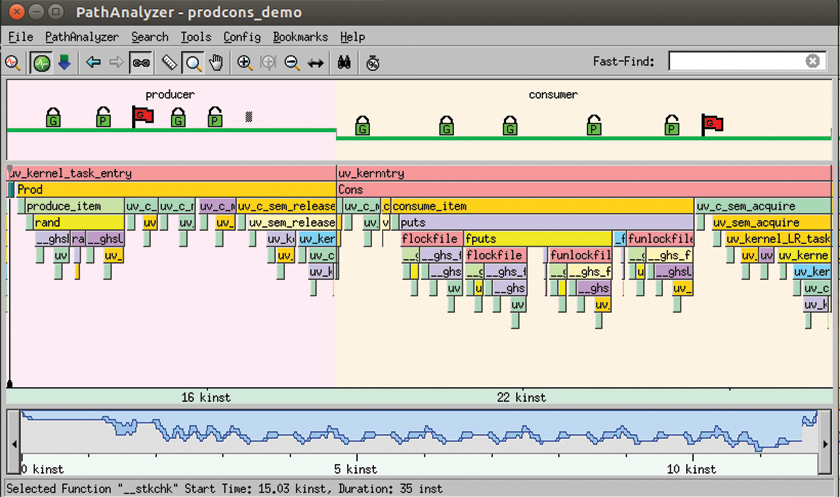This screenshot has height=497, width=840.
Task: Click the stopwatch percent profile icon
Action: pos(372,63)
